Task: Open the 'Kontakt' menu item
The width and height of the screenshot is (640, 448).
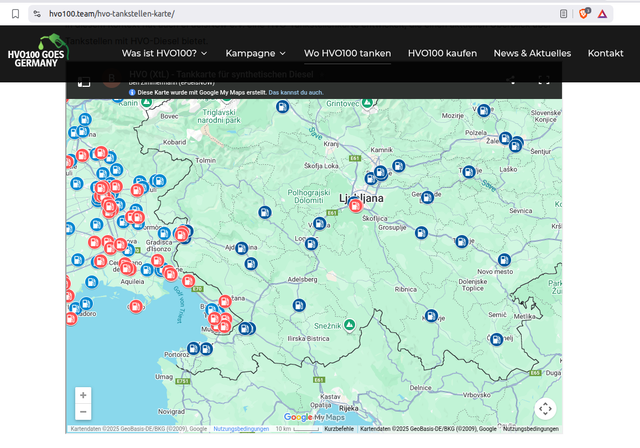Action: coord(605,53)
